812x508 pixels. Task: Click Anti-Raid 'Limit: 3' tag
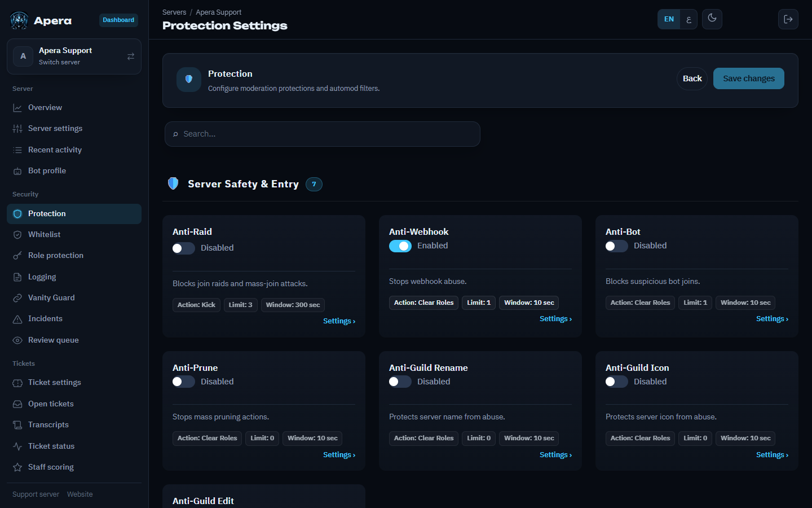click(240, 305)
